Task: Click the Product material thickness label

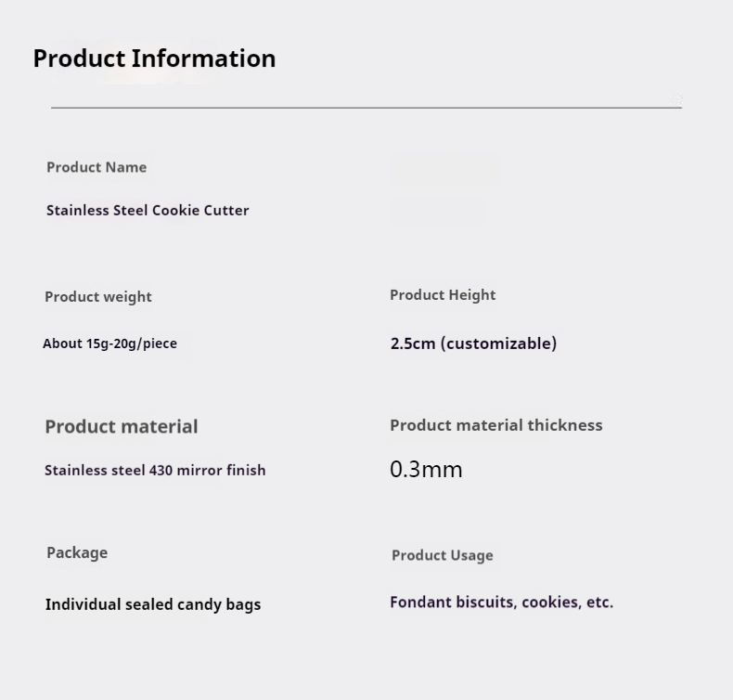Action: (x=496, y=425)
